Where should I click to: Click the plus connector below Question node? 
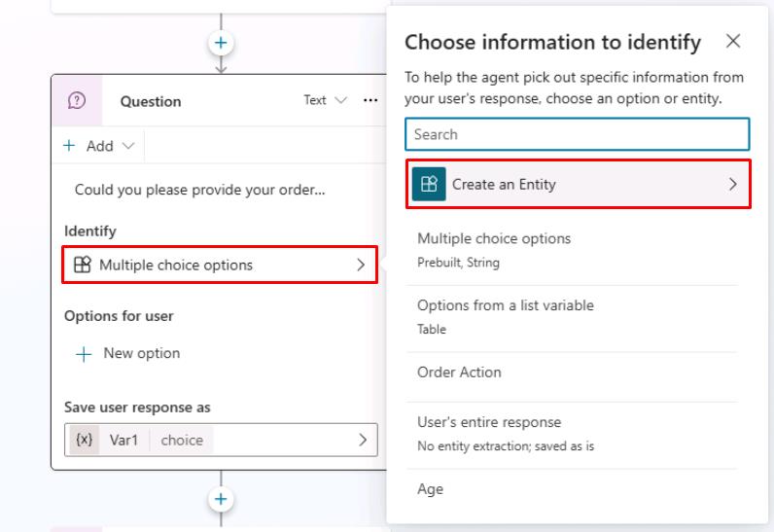tap(221, 499)
